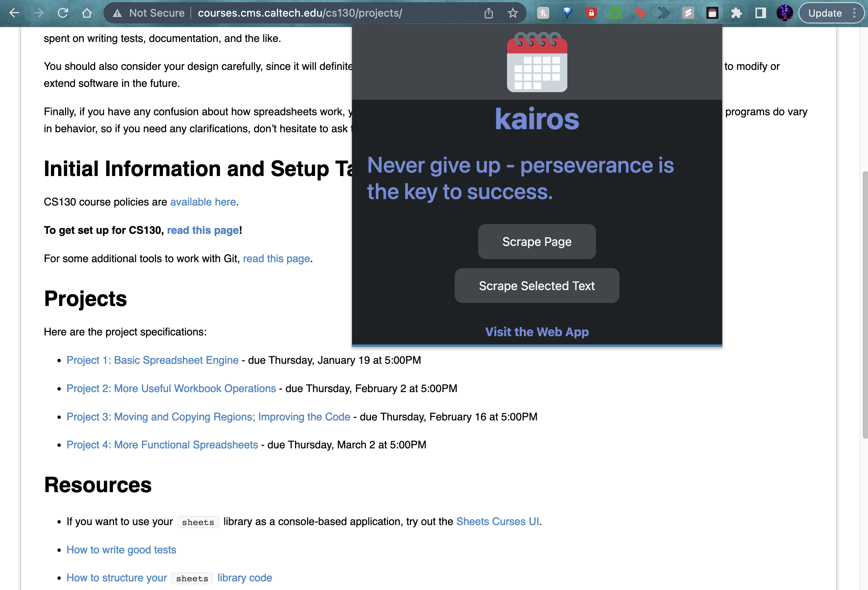
Task: Open the browser three-dot menu
Action: point(854,12)
